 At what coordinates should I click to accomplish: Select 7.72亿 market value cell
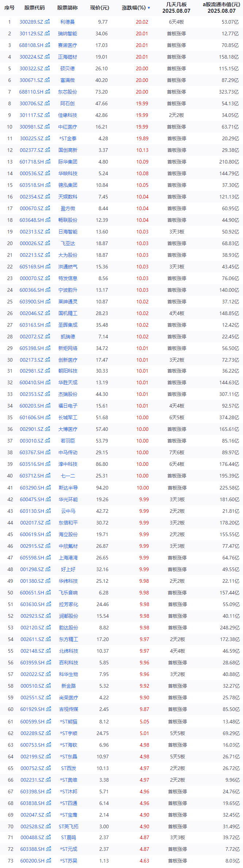232,849
